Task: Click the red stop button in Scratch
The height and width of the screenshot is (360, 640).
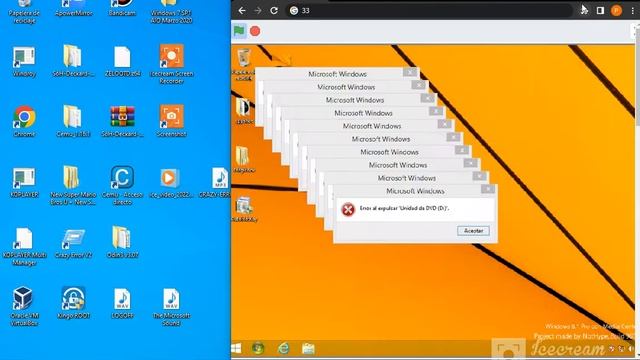Action: coord(255,31)
